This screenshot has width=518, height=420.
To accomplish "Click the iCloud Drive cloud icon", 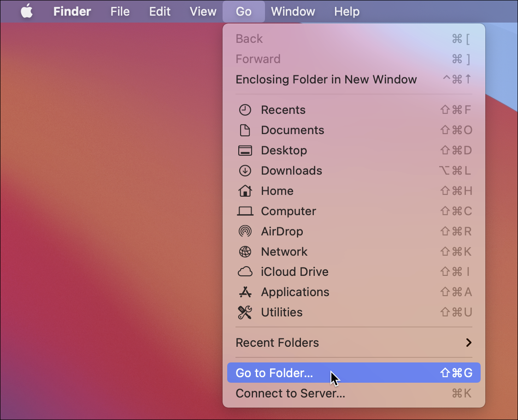I will pos(245,272).
